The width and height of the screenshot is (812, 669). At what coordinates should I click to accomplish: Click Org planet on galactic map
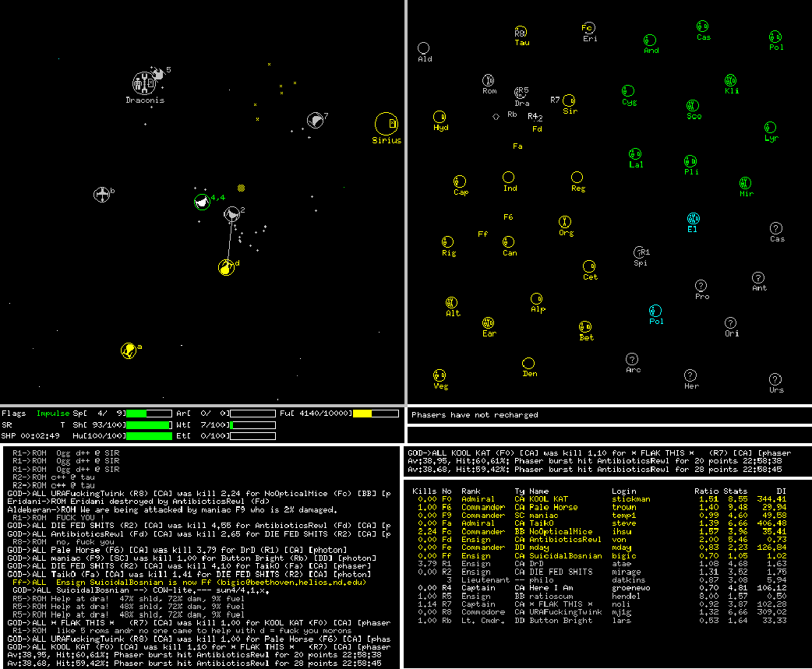click(x=565, y=222)
